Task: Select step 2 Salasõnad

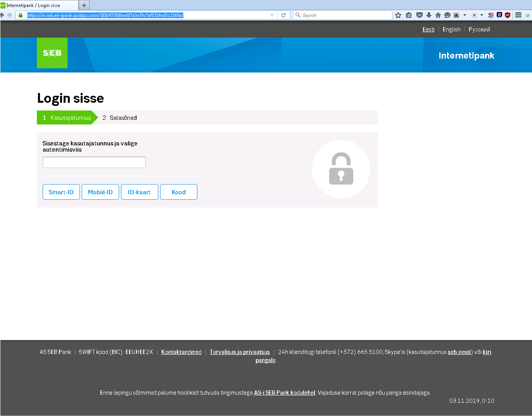Action: [x=119, y=117]
